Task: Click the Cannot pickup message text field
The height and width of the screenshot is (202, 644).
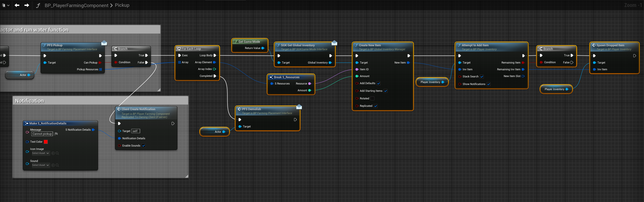Action: [42, 134]
